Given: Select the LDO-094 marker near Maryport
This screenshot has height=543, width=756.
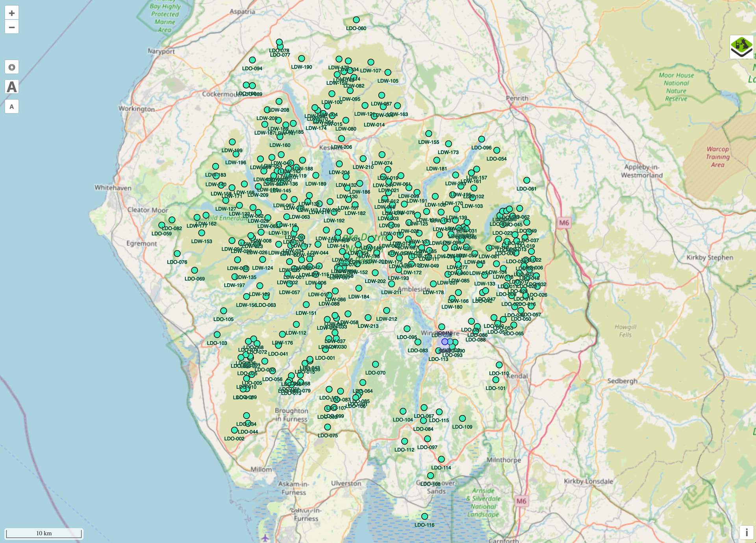Looking at the screenshot, I should pos(252,60).
